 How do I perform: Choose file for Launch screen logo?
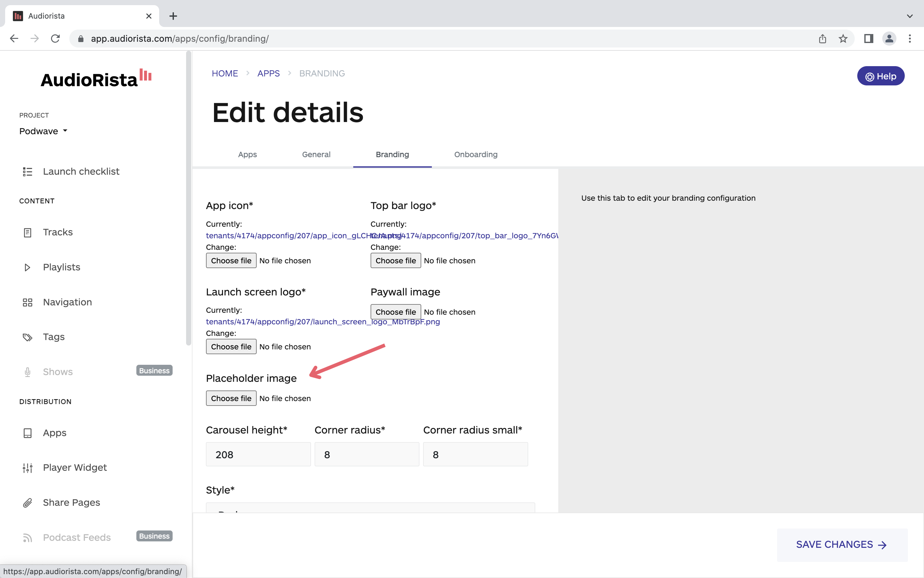(231, 347)
